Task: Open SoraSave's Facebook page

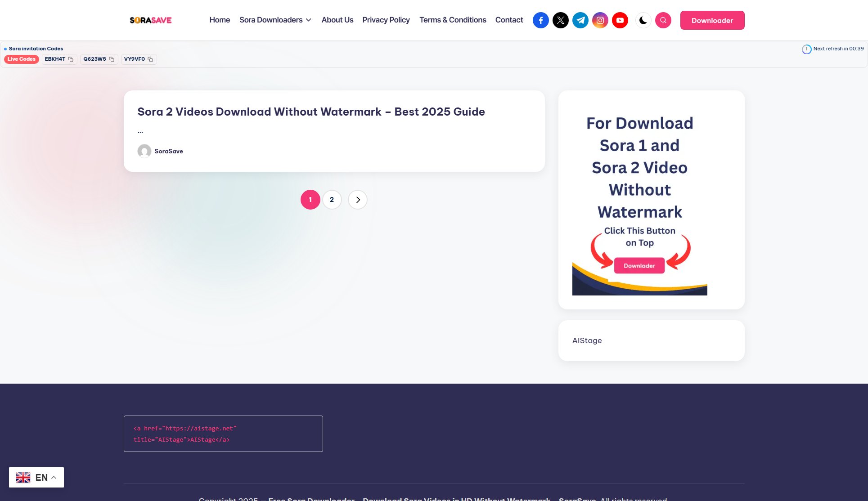Action: point(540,20)
